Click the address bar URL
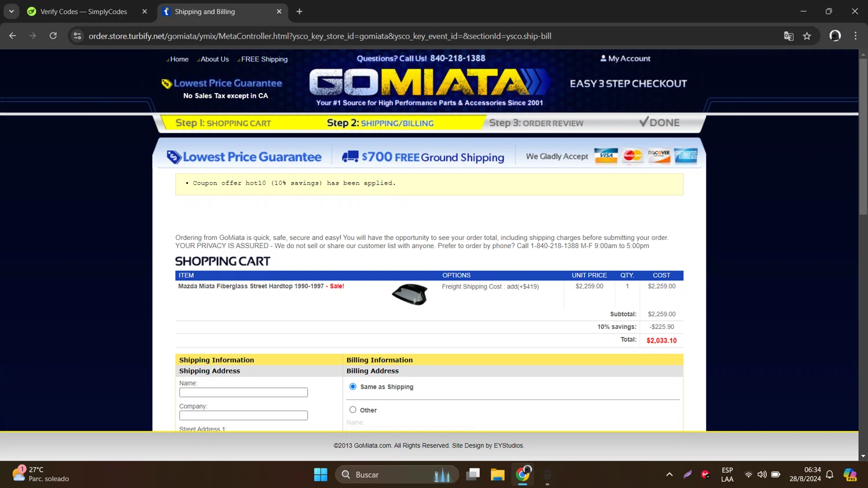The image size is (868, 488). pyautogui.click(x=320, y=36)
